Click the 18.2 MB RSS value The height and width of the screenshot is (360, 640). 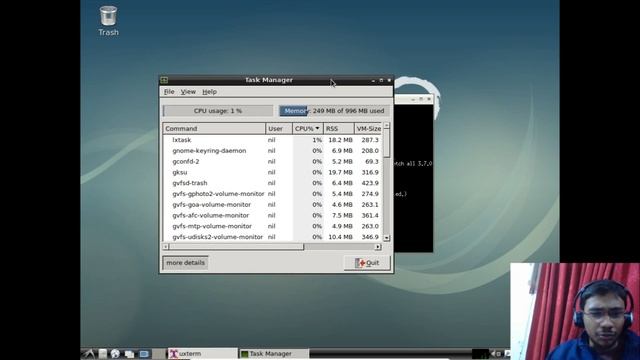pos(340,140)
